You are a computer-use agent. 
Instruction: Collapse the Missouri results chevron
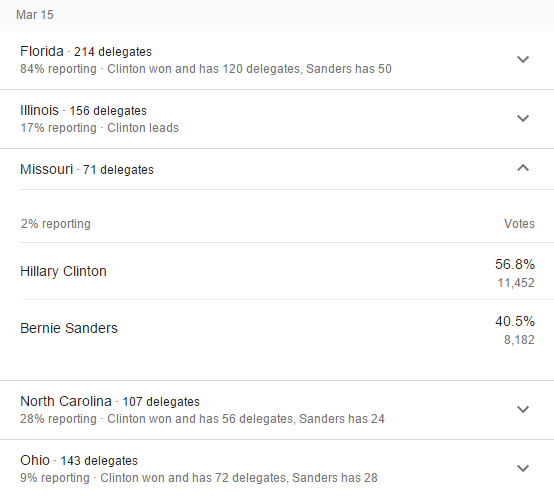(x=523, y=168)
